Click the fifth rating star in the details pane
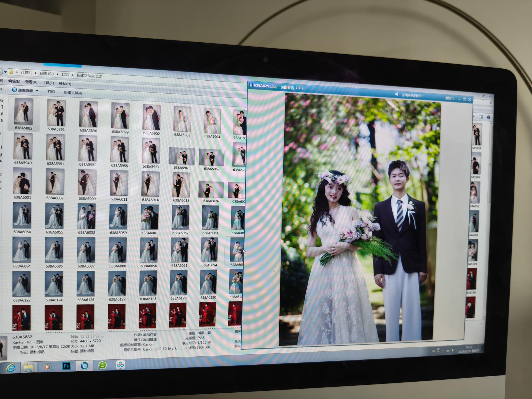 102,336
